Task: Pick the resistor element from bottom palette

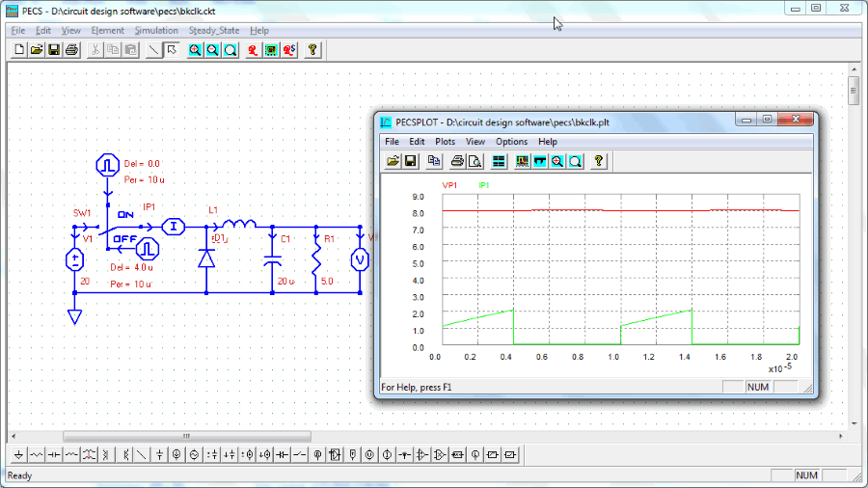Action: 37,455
